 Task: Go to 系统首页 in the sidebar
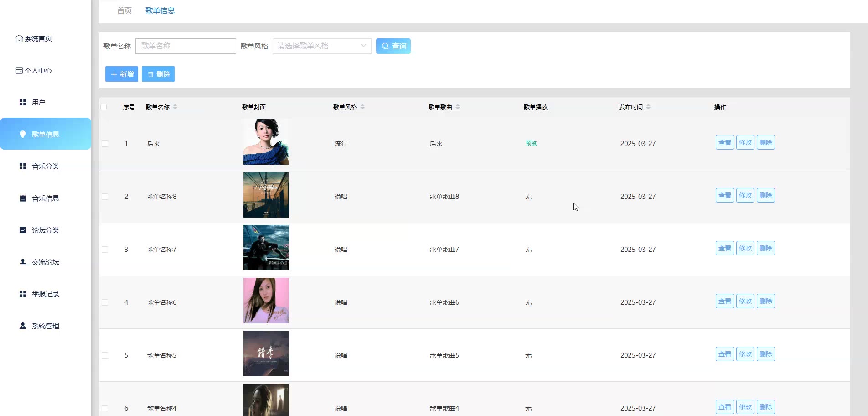(x=46, y=39)
